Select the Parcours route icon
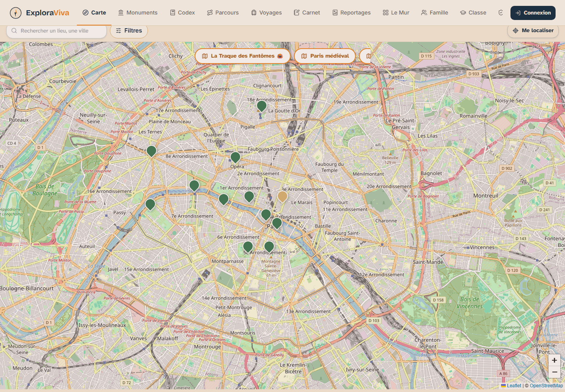 210,13
